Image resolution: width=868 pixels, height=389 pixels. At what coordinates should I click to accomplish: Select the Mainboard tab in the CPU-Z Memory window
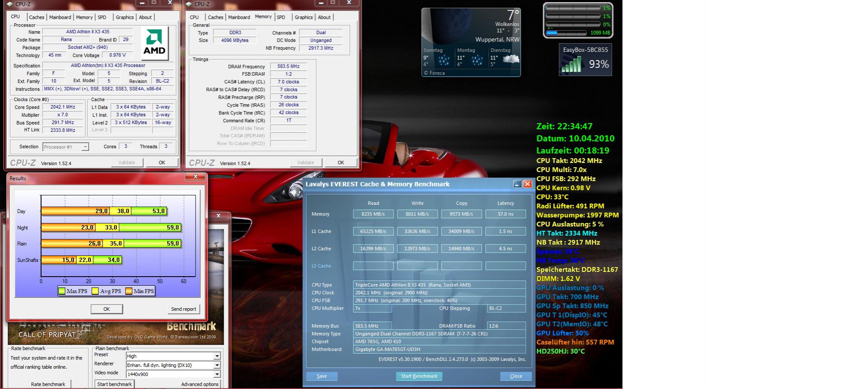pyautogui.click(x=239, y=17)
